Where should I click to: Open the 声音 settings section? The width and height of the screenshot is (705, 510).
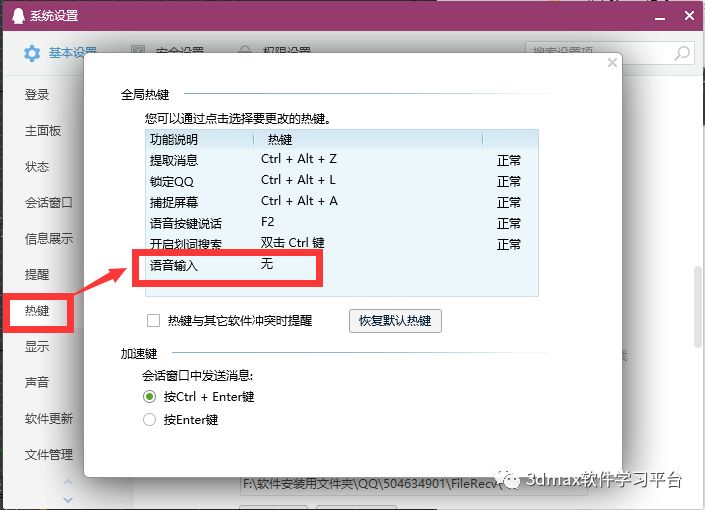(37, 382)
